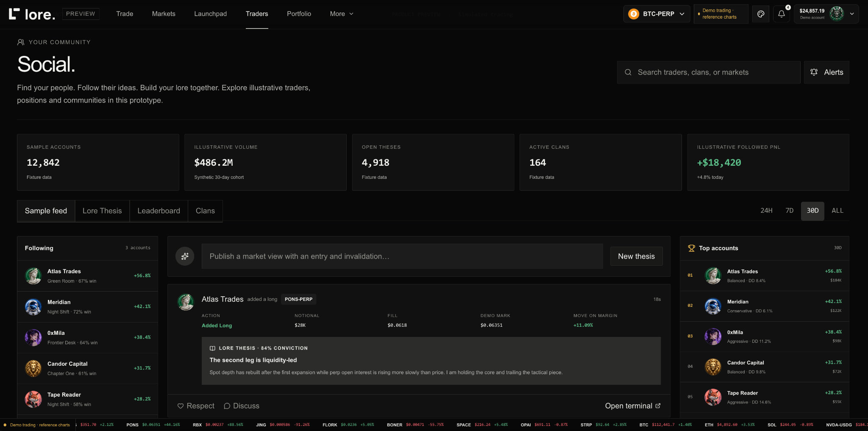Select the 30D time range
Screen dimensions: 868x431
click(x=812, y=211)
